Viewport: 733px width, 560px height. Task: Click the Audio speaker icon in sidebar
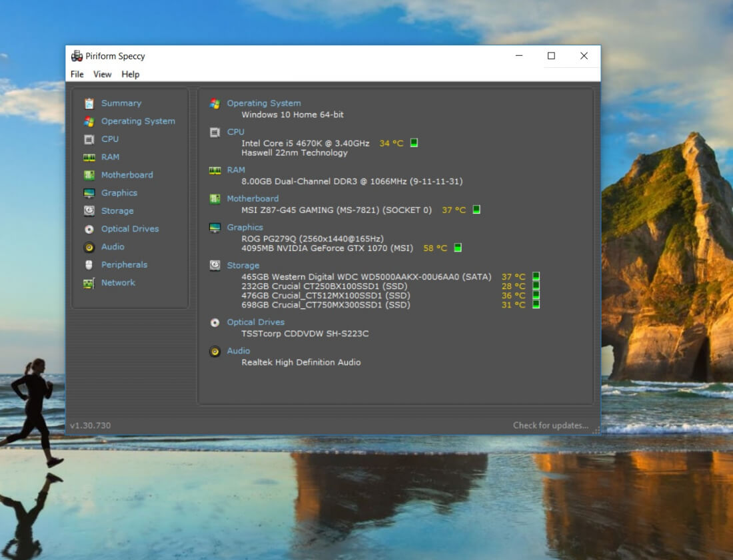(89, 247)
